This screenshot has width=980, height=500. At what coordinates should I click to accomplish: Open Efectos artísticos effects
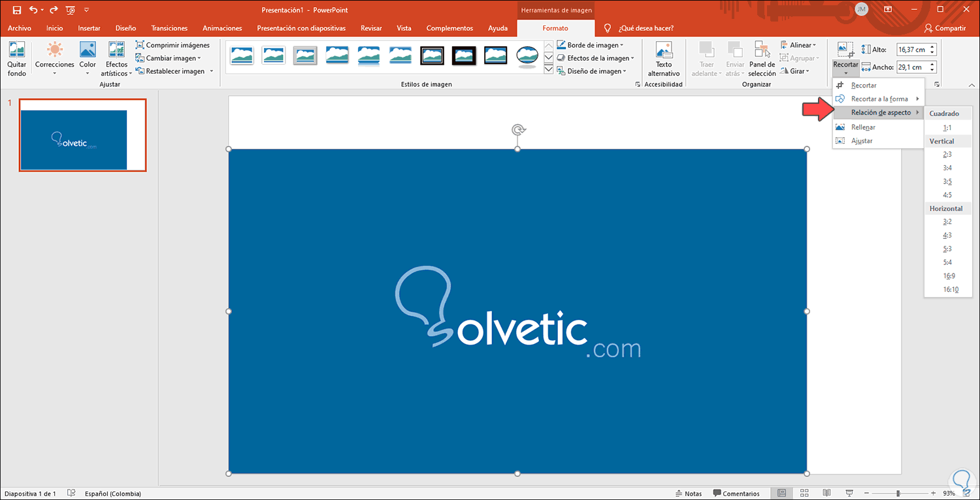point(116,59)
